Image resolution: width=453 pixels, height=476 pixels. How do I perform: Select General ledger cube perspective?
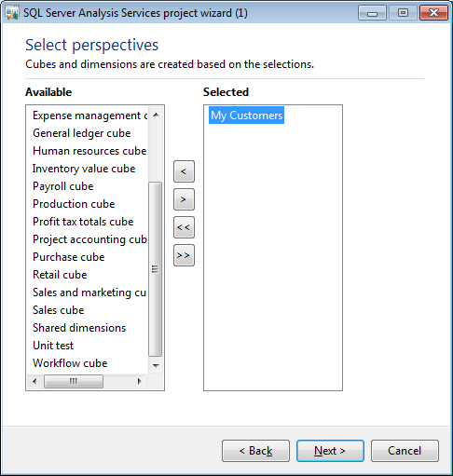click(82, 133)
